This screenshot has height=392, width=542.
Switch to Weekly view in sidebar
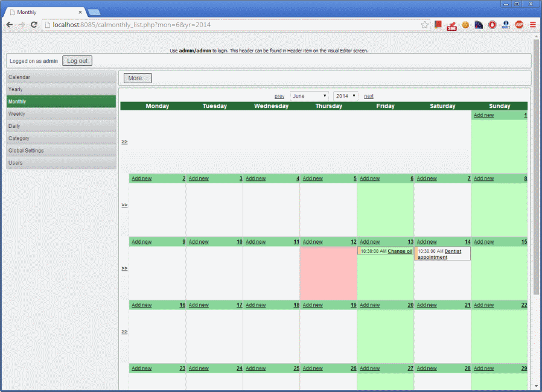(61, 113)
